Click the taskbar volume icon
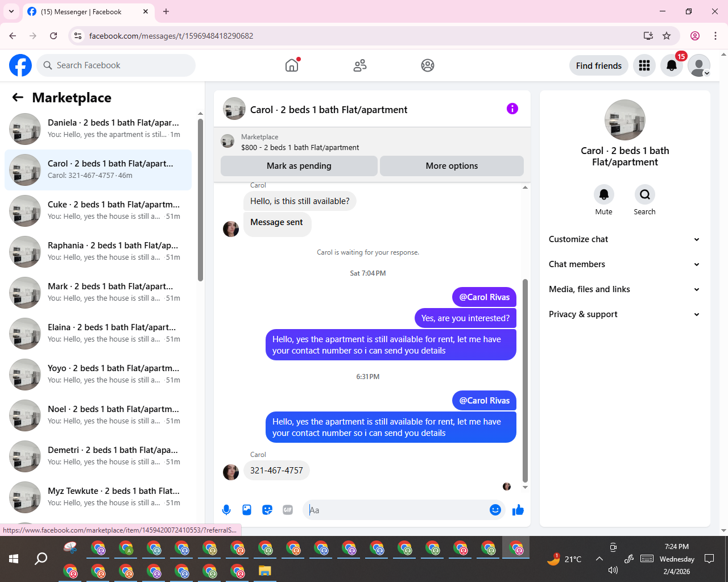 tap(613, 570)
